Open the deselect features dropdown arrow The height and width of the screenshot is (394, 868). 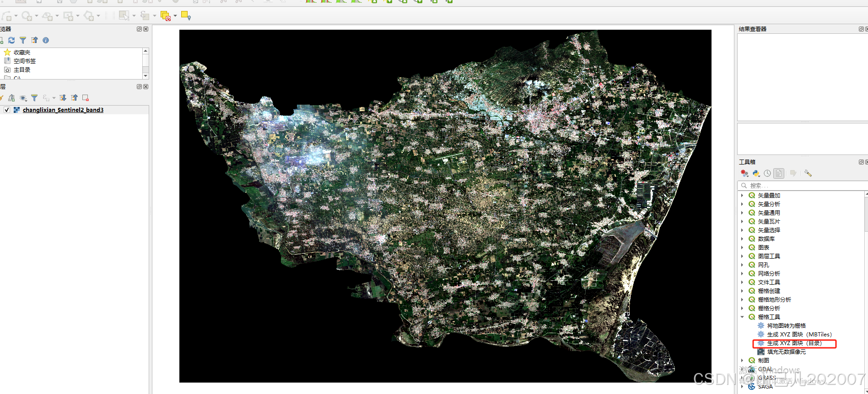click(175, 16)
